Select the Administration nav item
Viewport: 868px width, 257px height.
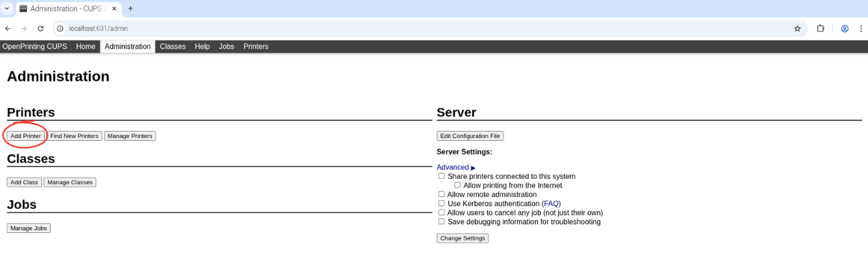128,47
